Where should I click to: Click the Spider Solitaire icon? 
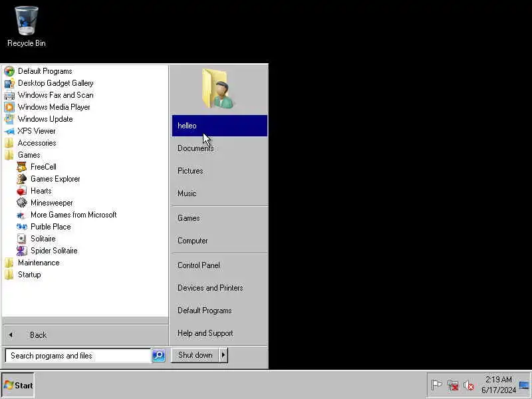click(22, 251)
